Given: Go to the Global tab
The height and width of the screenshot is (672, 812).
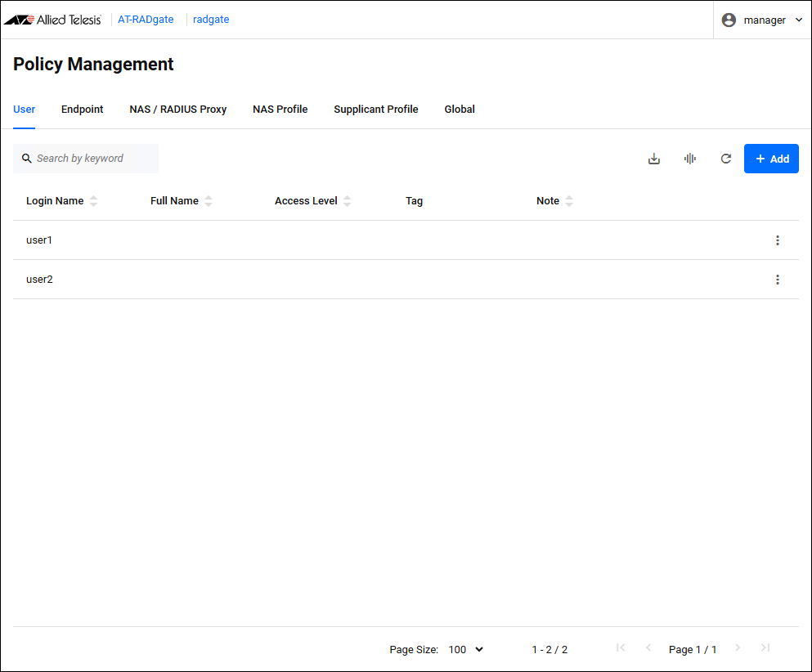Looking at the screenshot, I should (460, 110).
